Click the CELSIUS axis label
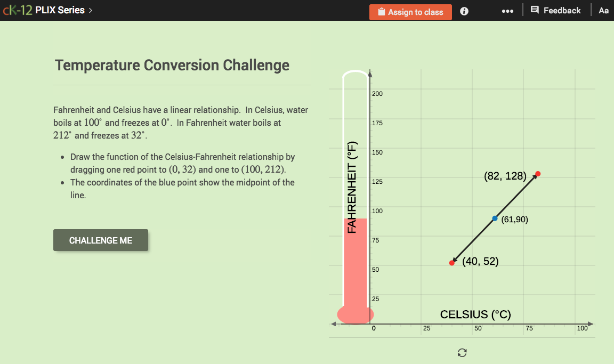Screen dimensions: 614x364 click(x=475, y=314)
